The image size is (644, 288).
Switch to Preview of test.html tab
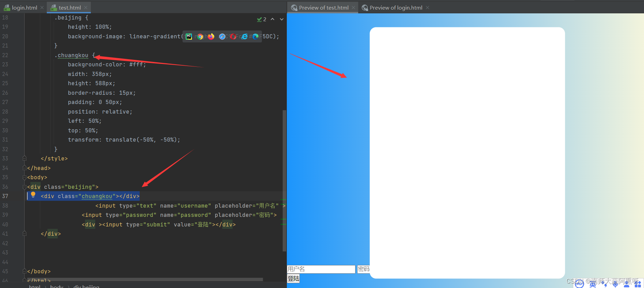(323, 8)
